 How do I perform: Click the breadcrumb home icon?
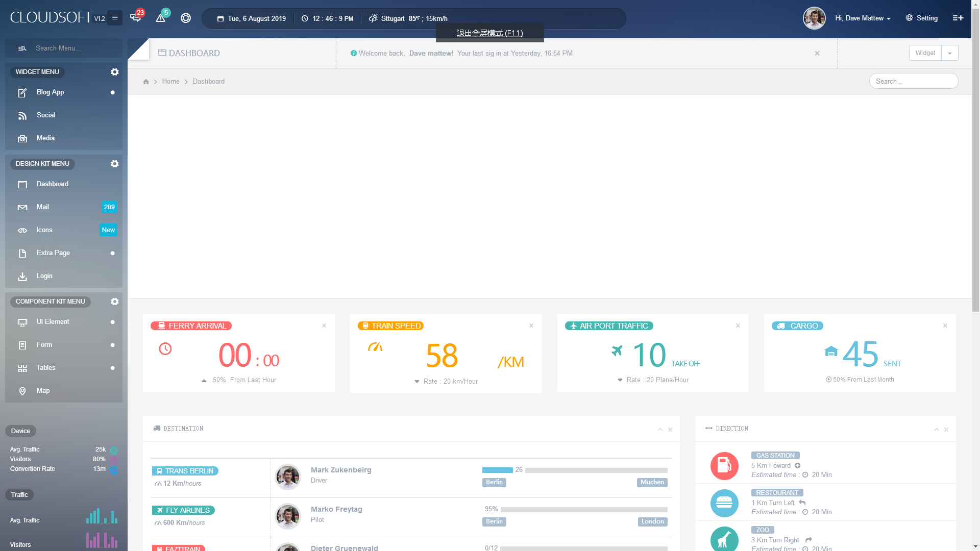pyautogui.click(x=146, y=82)
